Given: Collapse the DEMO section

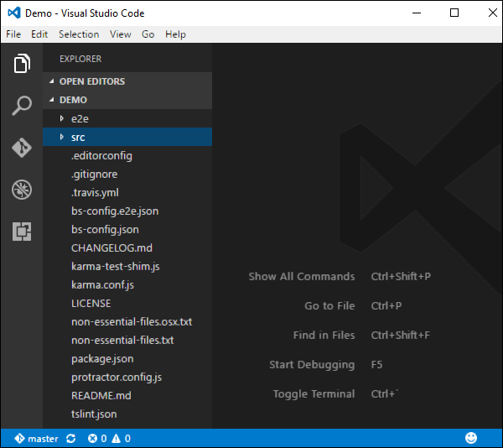Looking at the screenshot, I should (x=72, y=100).
